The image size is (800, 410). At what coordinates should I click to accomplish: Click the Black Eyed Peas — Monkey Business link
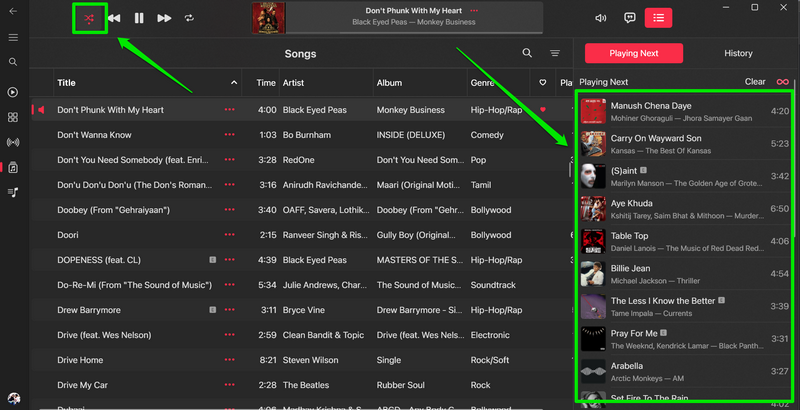[x=414, y=22]
